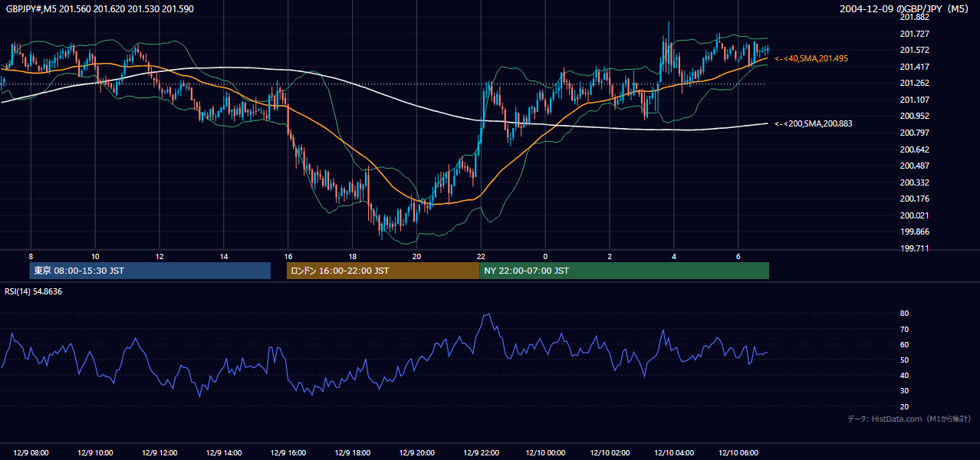Click the date label 12/9 14:00
980x460 pixels.
223,452
